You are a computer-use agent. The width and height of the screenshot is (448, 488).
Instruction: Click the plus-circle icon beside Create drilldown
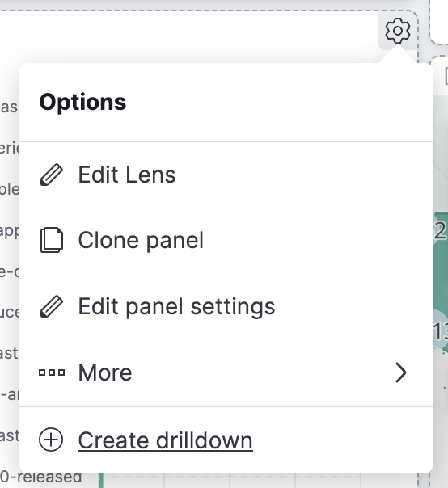(x=51, y=440)
